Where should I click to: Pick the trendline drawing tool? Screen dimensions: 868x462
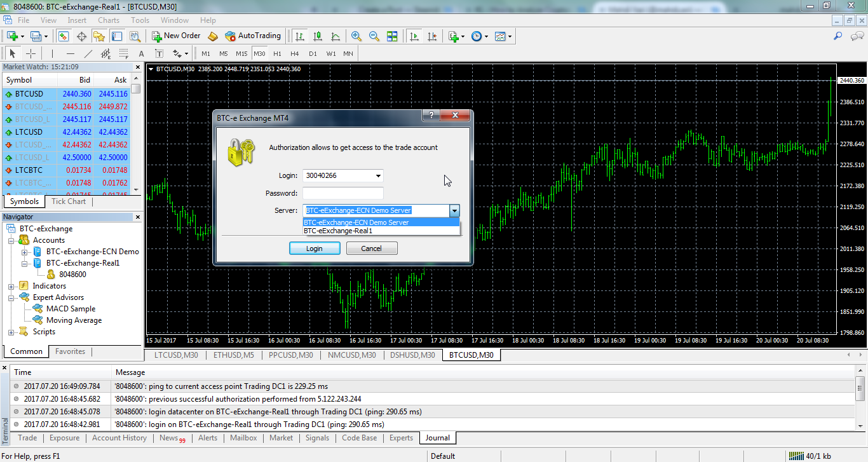pyautogui.click(x=88, y=53)
